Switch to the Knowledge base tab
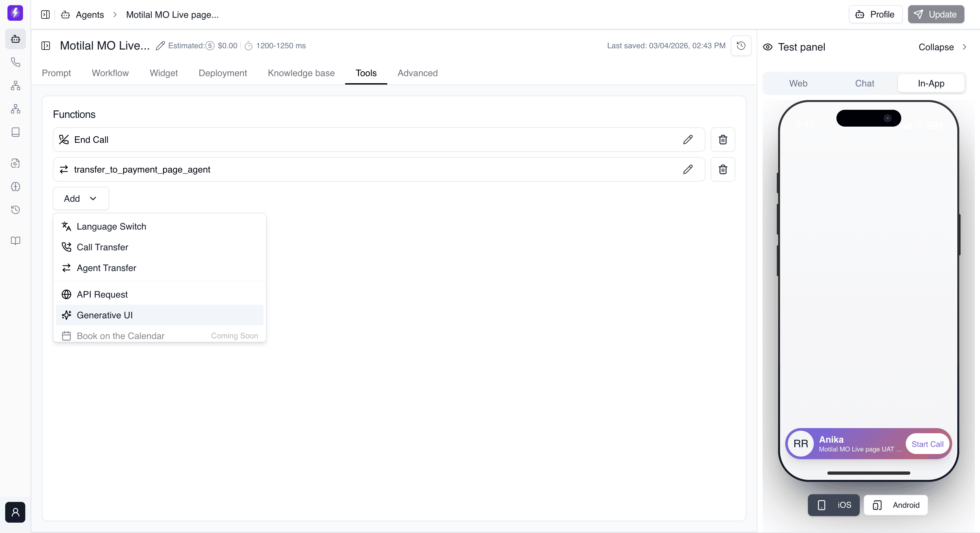Screen dimensions: 980x533 click(301, 73)
